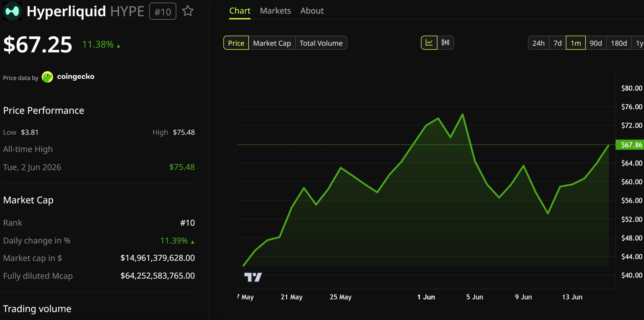Set the chart range to 180d

coord(619,43)
